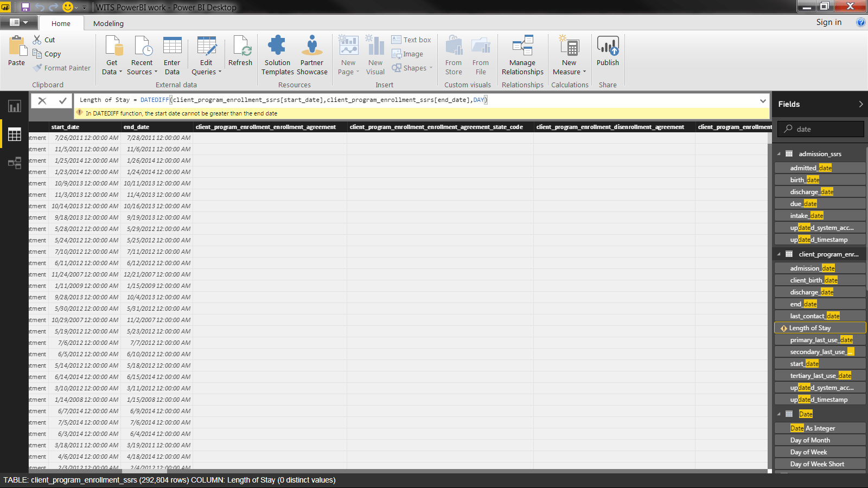Click Format Painter

[x=62, y=68]
